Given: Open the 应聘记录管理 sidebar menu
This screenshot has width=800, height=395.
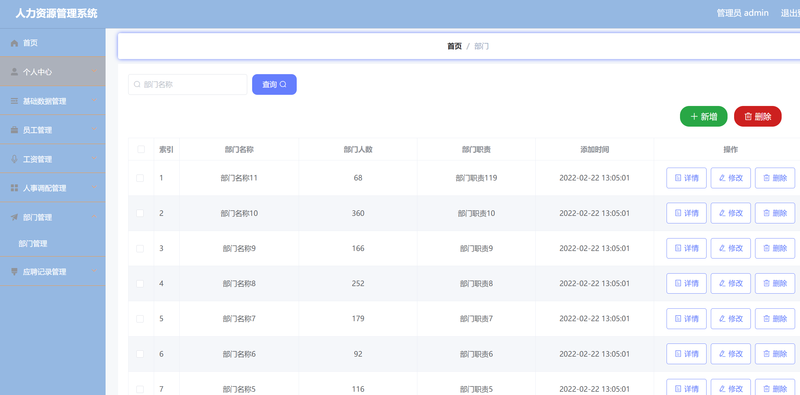Looking at the screenshot, I should pyautogui.click(x=53, y=272).
